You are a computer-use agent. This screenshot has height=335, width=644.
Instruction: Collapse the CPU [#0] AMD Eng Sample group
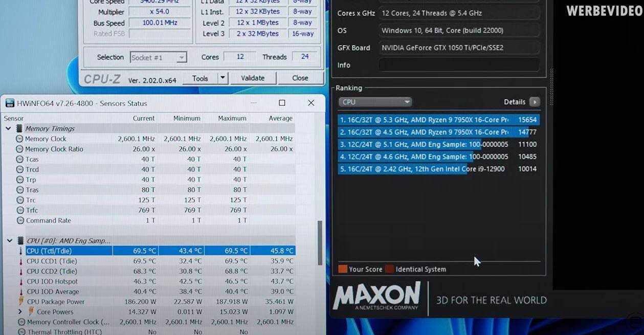tap(10, 240)
